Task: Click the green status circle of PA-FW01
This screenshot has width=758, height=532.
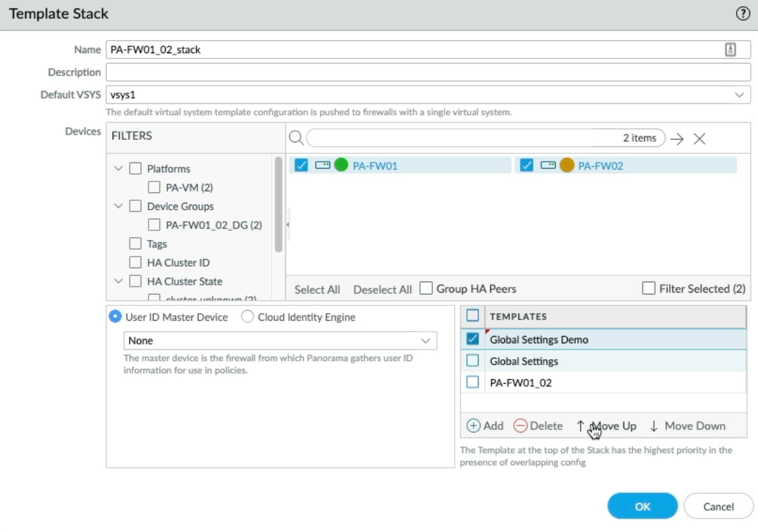Action: pyautogui.click(x=341, y=165)
